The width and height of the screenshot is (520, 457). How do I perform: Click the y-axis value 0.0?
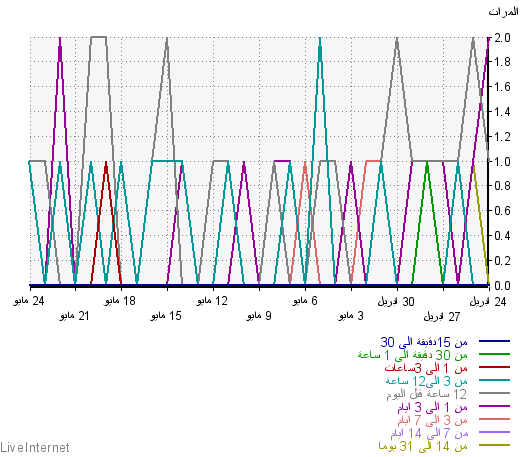tap(502, 286)
